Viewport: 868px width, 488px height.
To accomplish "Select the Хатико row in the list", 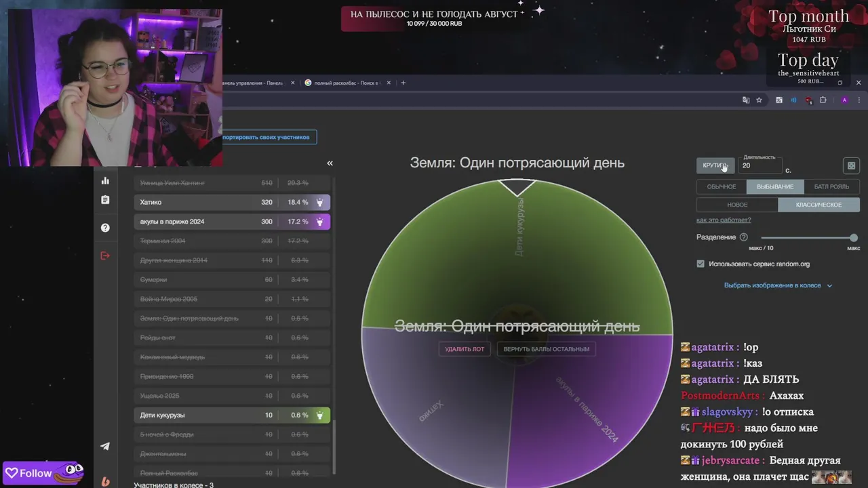I will pyautogui.click(x=232, y=202).
